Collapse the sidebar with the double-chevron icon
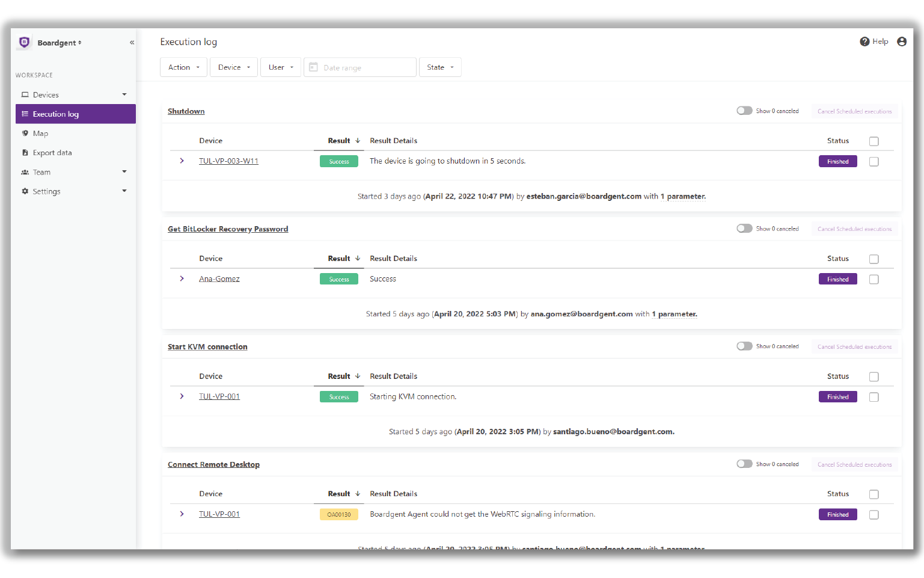The width and height of the screenshot is (924, 578). (132, 43)
